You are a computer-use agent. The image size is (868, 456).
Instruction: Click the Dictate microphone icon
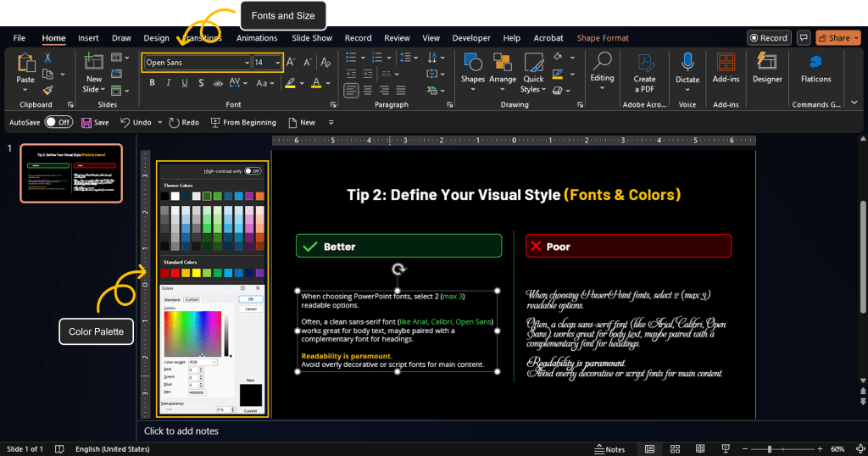687,64
